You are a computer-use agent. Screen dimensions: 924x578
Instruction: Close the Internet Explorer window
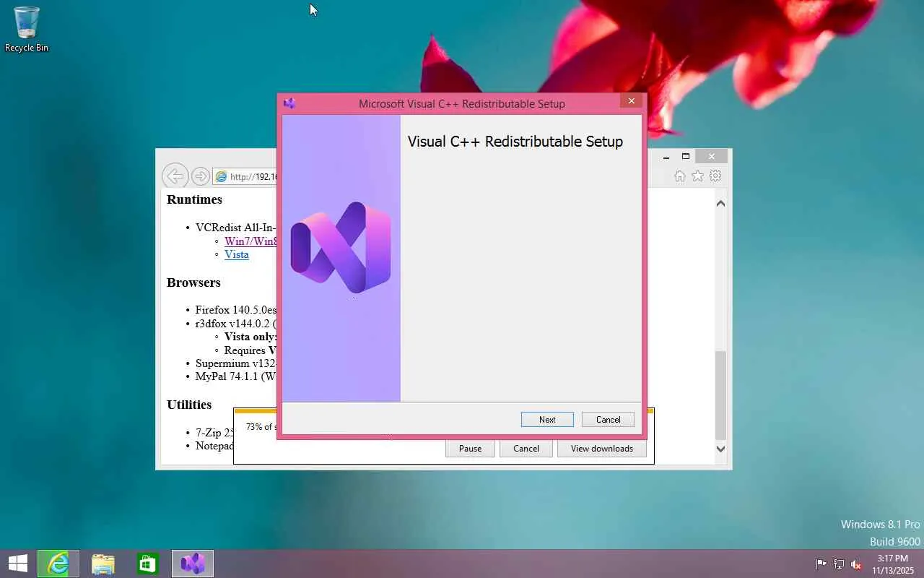click(x=712, y=157)
